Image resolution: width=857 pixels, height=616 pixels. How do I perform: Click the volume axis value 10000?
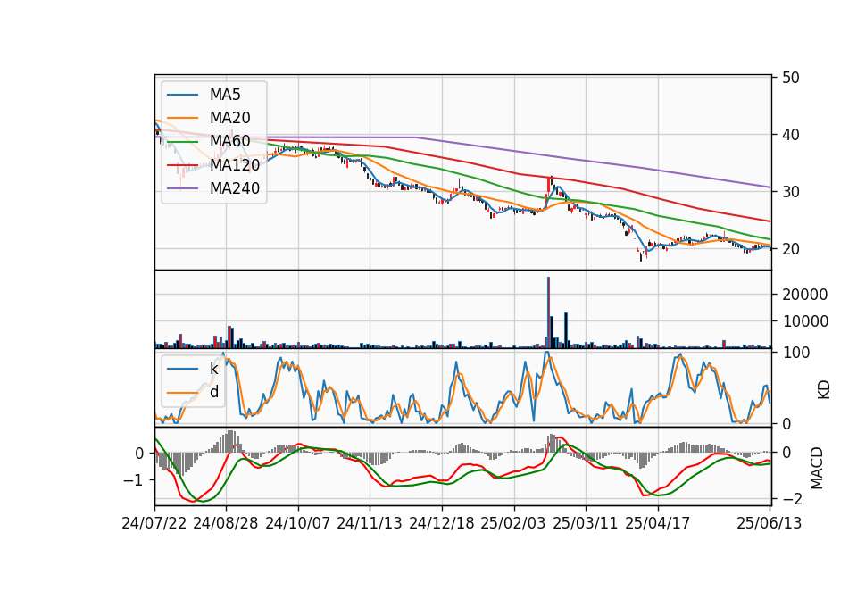[x=805, y=321]
